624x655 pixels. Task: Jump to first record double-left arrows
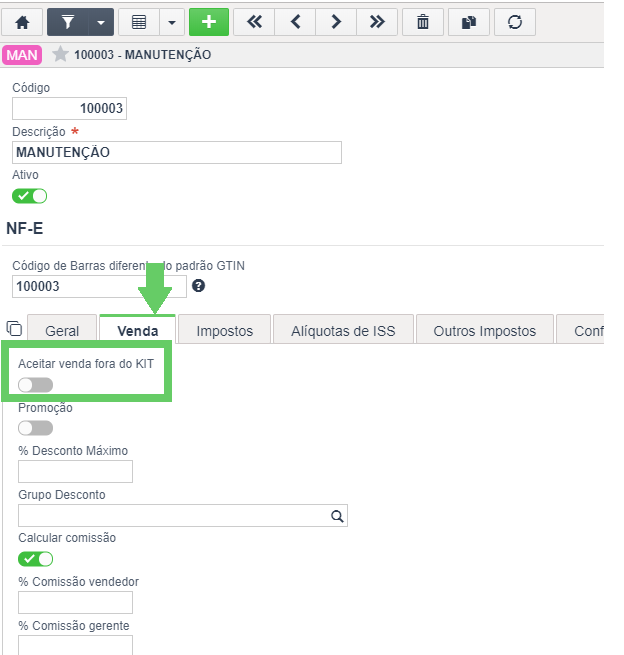(x=254, y=22)
